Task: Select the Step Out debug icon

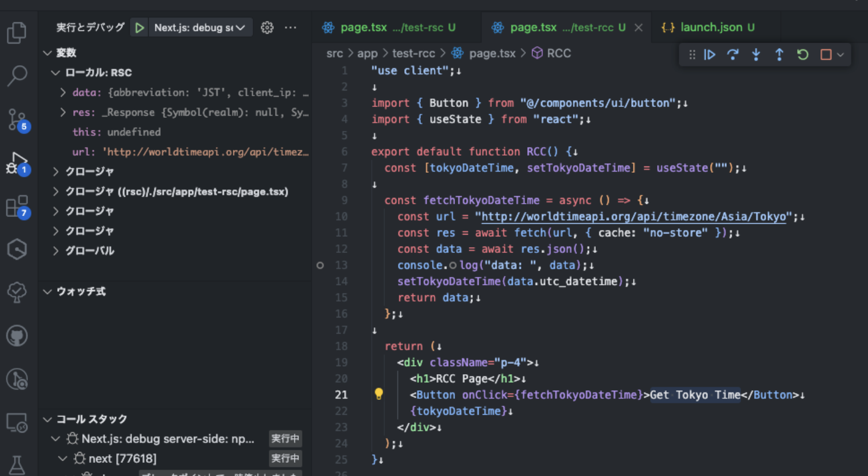Action: (779, 54)
